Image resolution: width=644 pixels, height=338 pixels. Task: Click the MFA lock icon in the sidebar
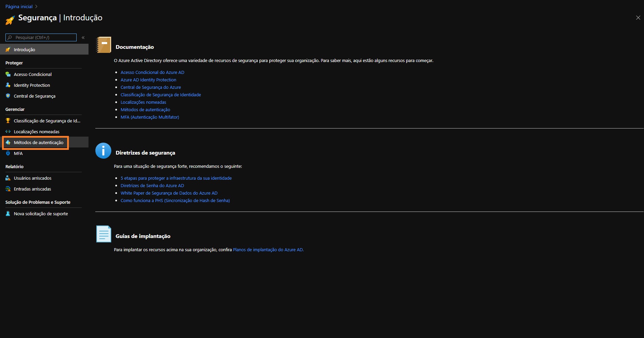8,153
